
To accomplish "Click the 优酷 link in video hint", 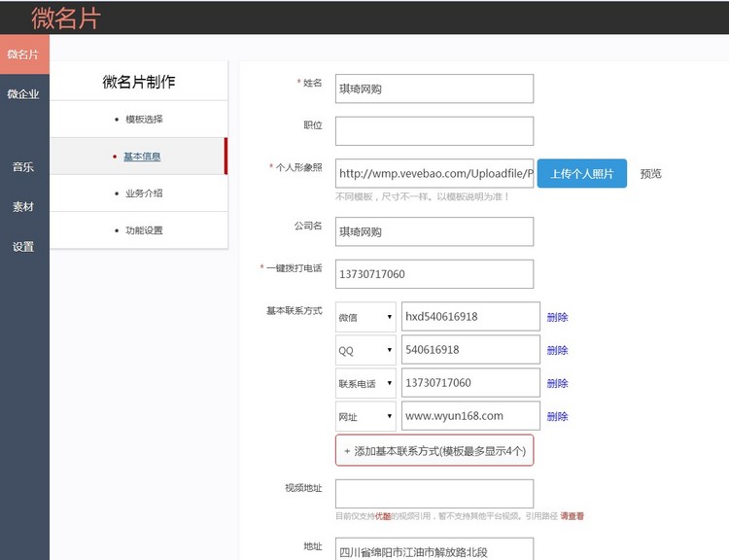I will click(x=383, y=516).
